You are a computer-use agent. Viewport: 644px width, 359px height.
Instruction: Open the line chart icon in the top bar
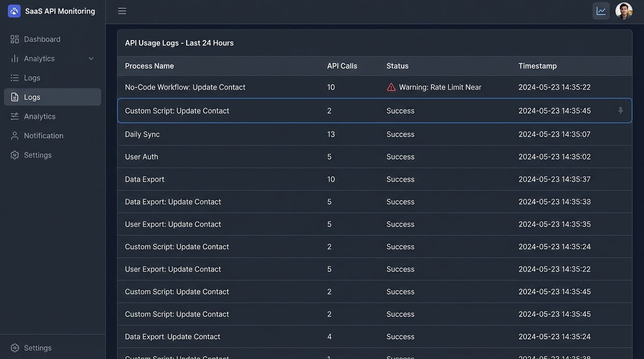601,10
